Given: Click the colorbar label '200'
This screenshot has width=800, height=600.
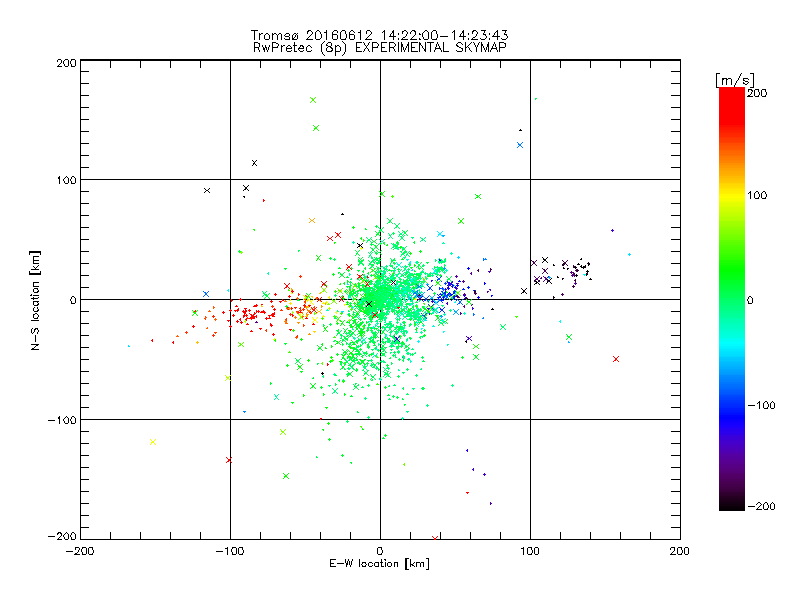Looking at the screenshot, I should (757, 93).
